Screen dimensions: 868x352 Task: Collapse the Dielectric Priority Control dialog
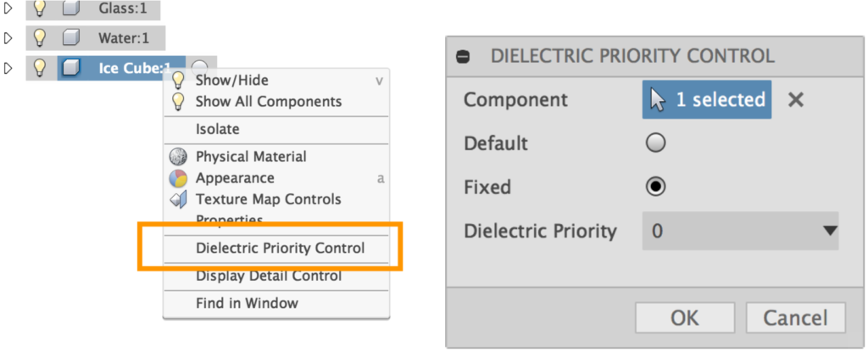tap(463, 57)
